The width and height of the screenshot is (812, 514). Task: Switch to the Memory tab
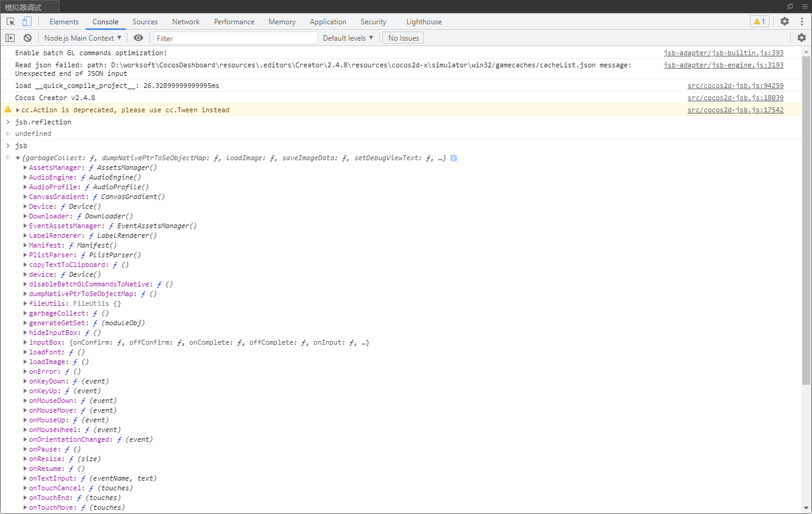pos(282,22)
